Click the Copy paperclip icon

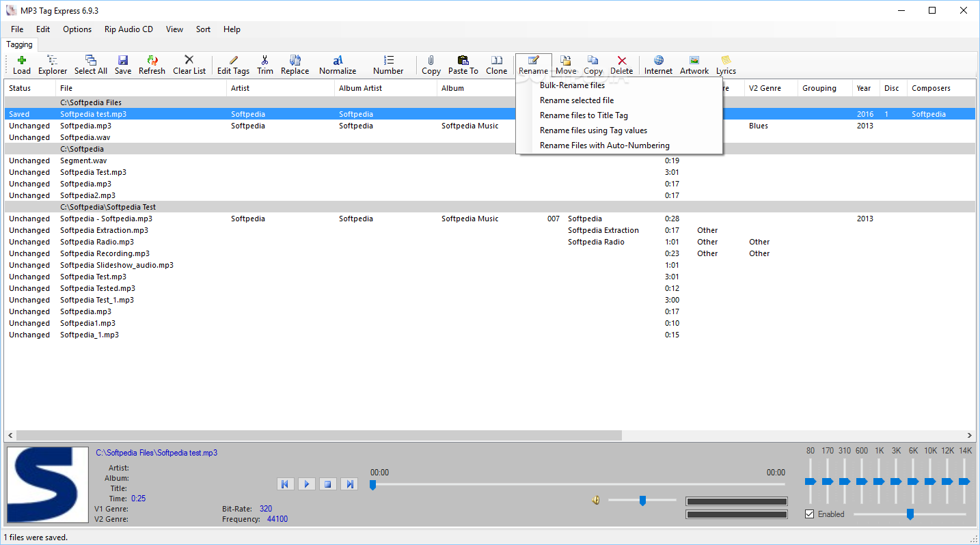431,65
